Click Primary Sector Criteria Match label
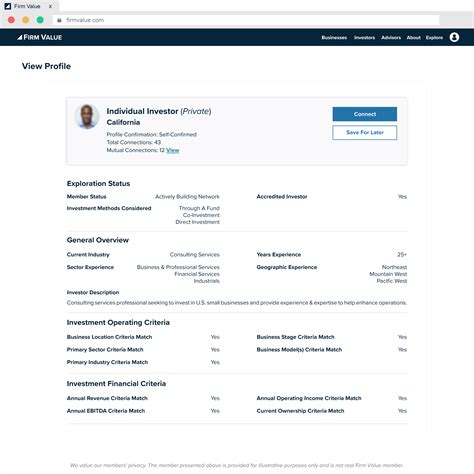 pos(105,350)
